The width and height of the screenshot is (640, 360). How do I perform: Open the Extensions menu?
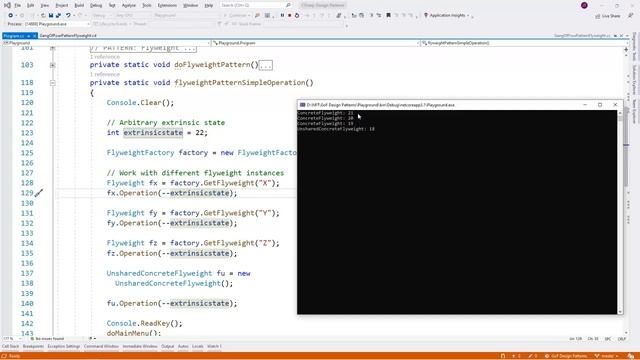coord(167,5)
